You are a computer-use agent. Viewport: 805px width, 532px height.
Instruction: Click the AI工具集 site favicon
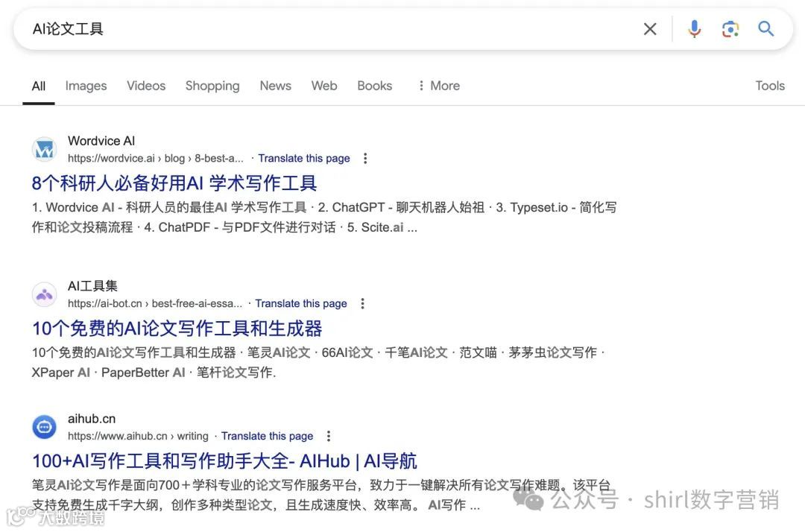tap(44, 294)
